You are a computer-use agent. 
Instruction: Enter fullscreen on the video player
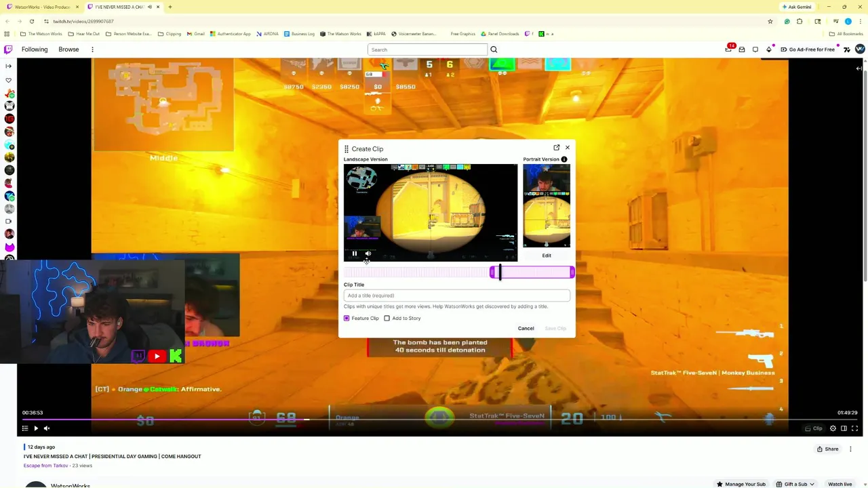855,428
